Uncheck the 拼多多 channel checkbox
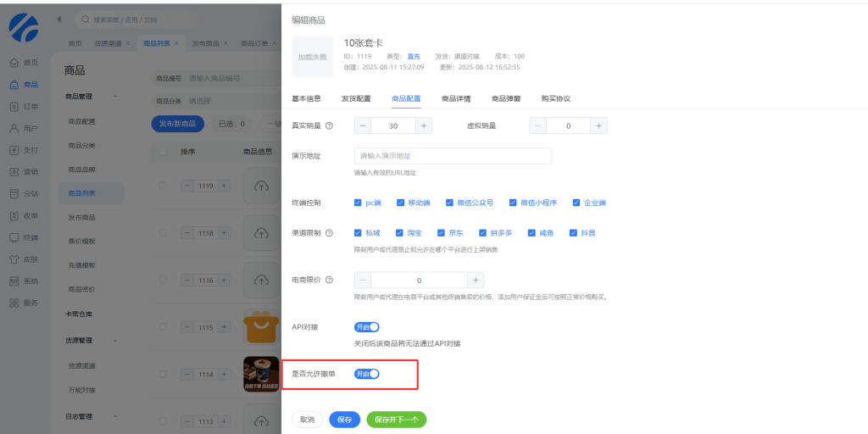Image resolution: width=868 pixels, height=434 pixels. click(483, 232)
